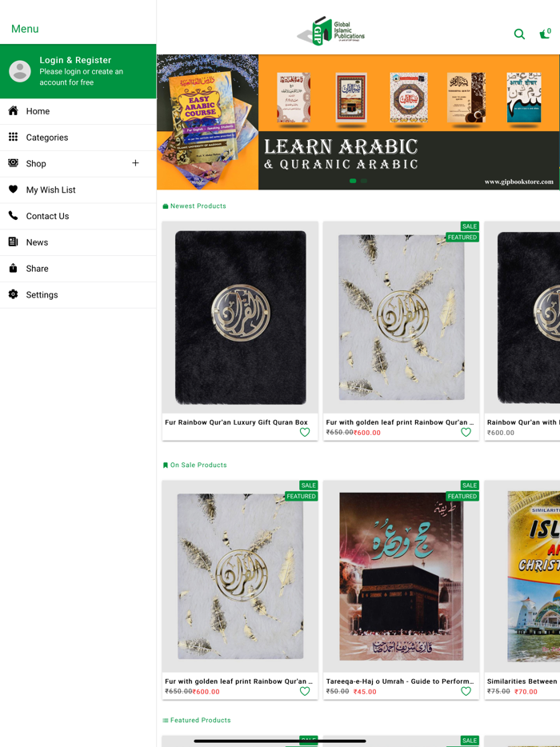Open Shop menu entry label
The image size is (560, 747).
point(36,163)
